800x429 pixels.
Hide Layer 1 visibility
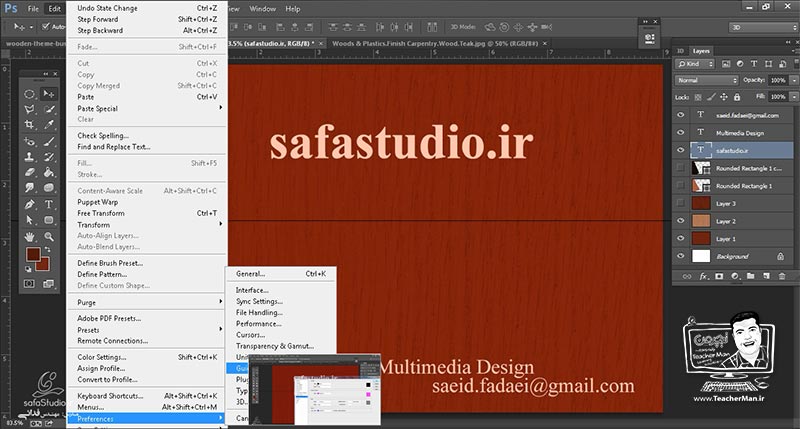coord(681,238)
